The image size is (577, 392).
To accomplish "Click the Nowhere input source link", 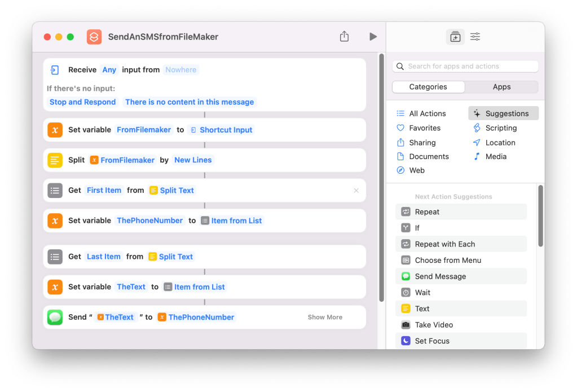I will click(181, 70).
